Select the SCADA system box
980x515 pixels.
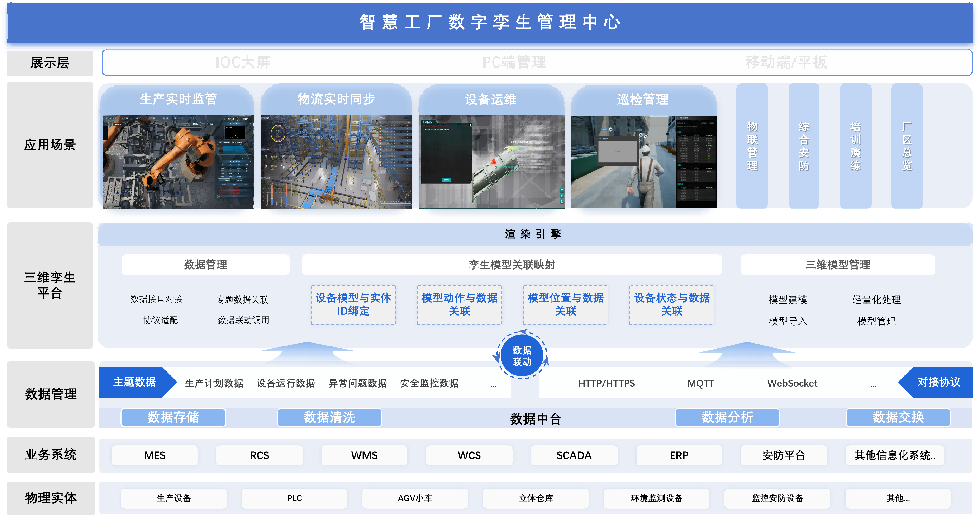(x=574, y=455)
